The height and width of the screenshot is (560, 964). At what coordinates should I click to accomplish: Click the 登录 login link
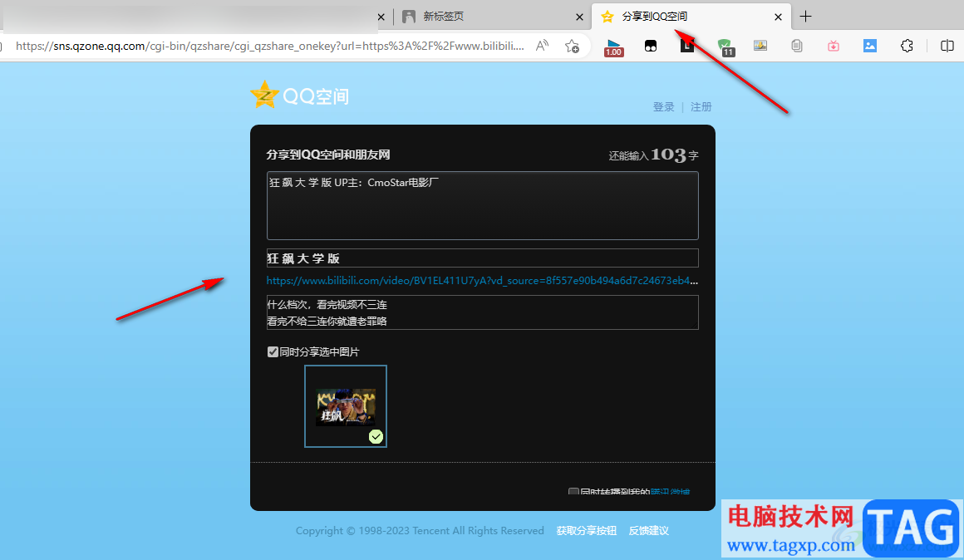point(663,107)
